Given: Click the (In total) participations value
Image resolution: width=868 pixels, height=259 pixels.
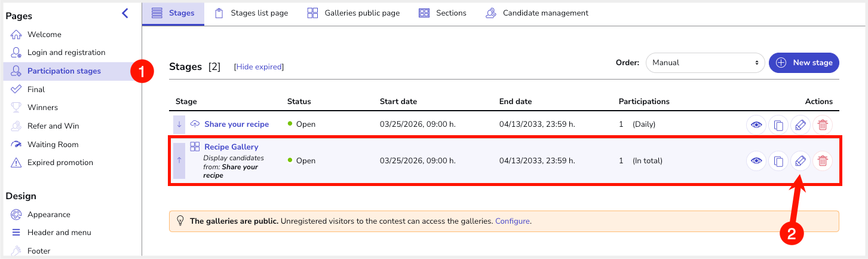Looking at the screenshot, I should [648, 161].
